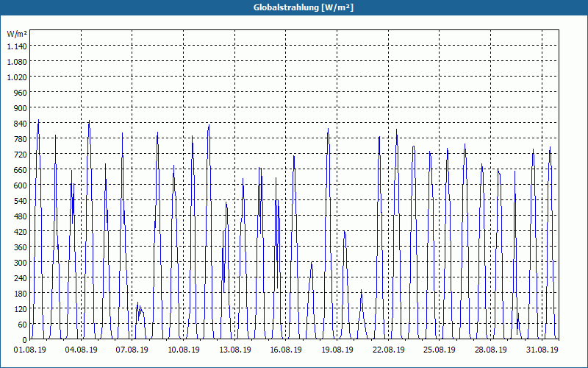
Task: Click the Globalstrahlung [W/m²] chart title
Action: click(x=303, y=7)
